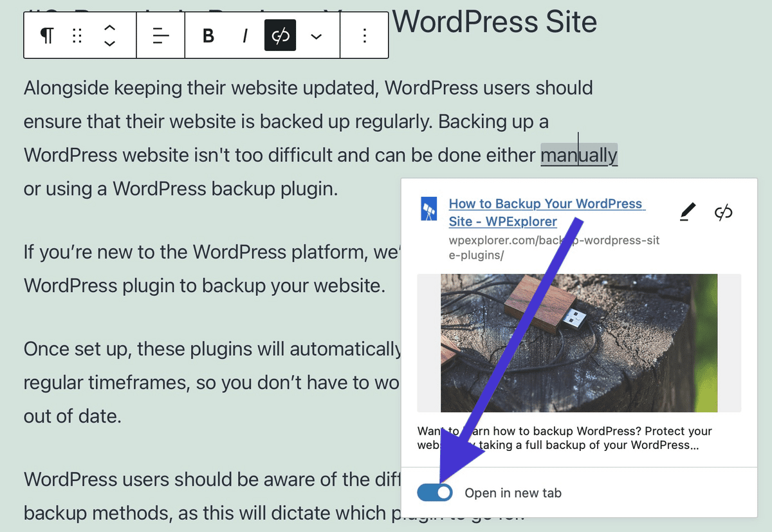The image size is (772, 532).
Task: Move the paragraph block down
Action: point(110,43)
